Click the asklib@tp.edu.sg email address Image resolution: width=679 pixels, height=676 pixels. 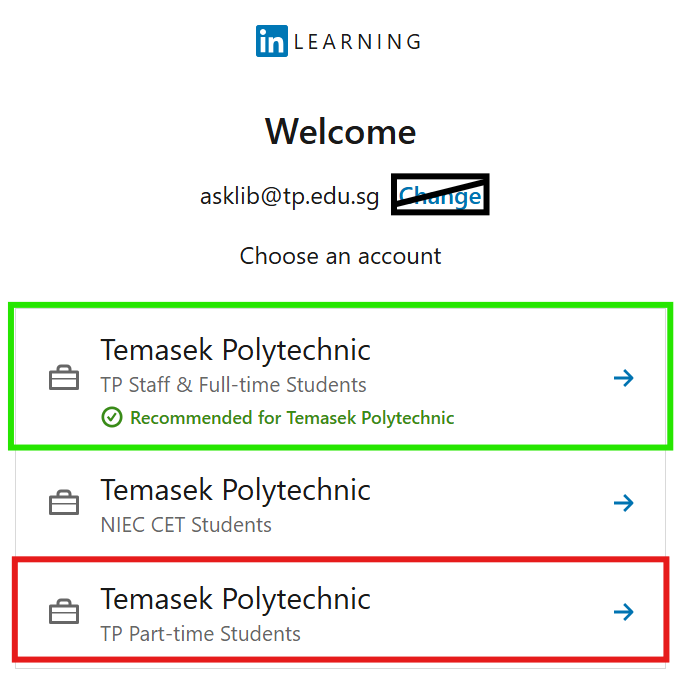[x=289, y=197]
